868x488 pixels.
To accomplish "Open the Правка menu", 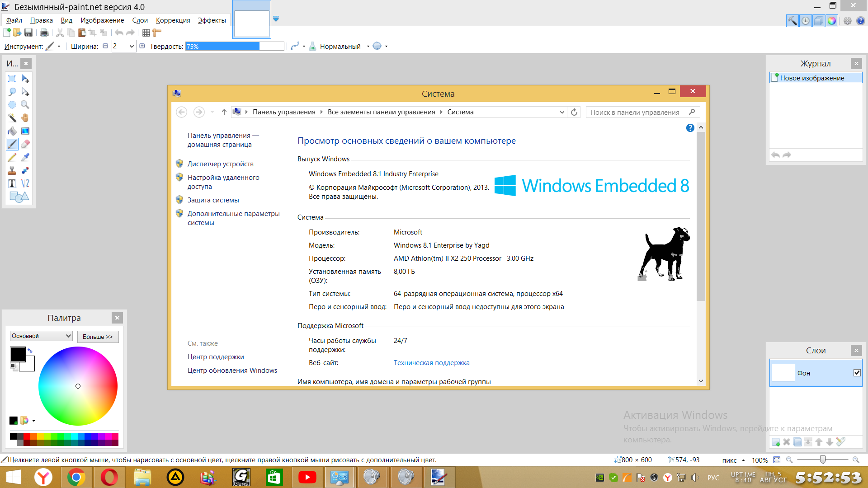I will point(42,20).
